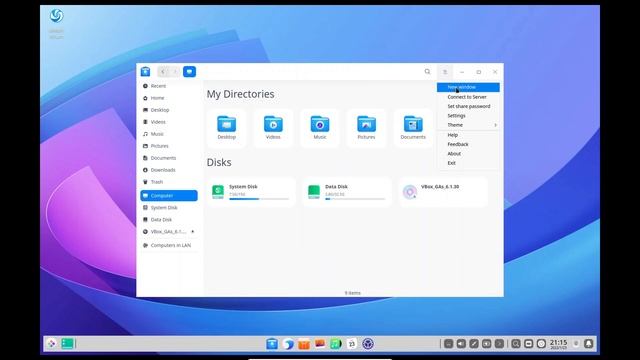Select Computer in the sidebar

169,196
